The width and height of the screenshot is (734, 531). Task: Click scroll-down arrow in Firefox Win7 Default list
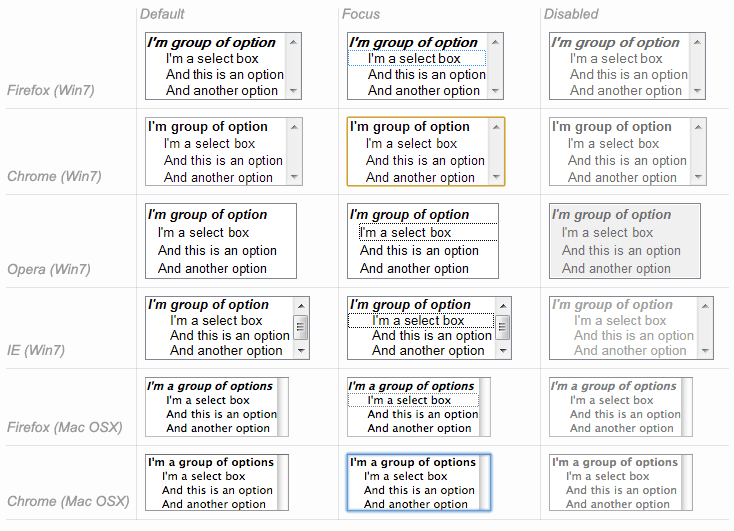(x=294, y=91)
